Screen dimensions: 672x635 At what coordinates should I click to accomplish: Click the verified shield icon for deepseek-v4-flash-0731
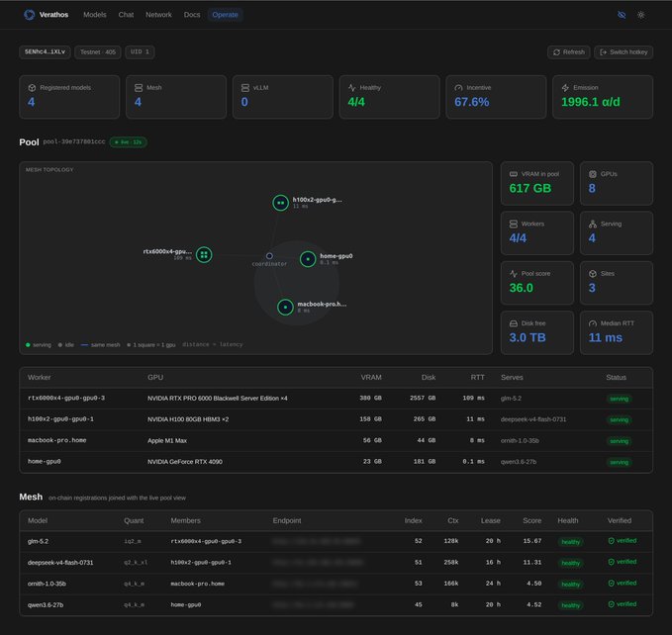click(x=612, y=562)
